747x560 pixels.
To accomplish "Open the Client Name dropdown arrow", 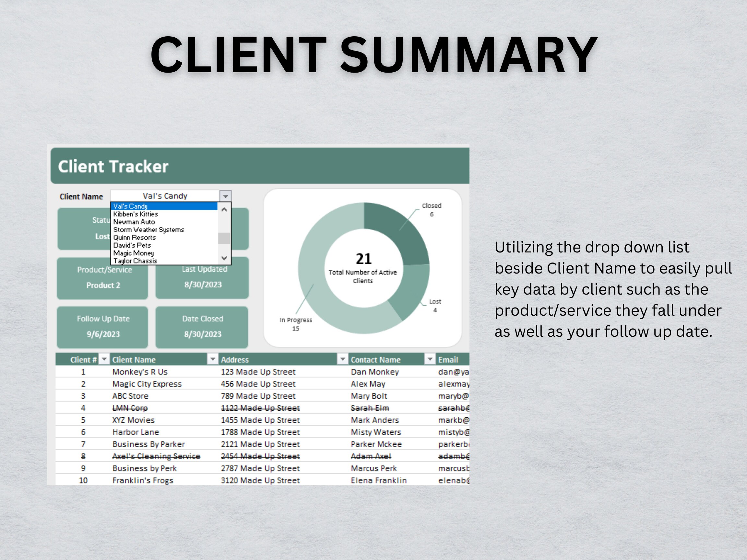I will [x=225, y=196].
